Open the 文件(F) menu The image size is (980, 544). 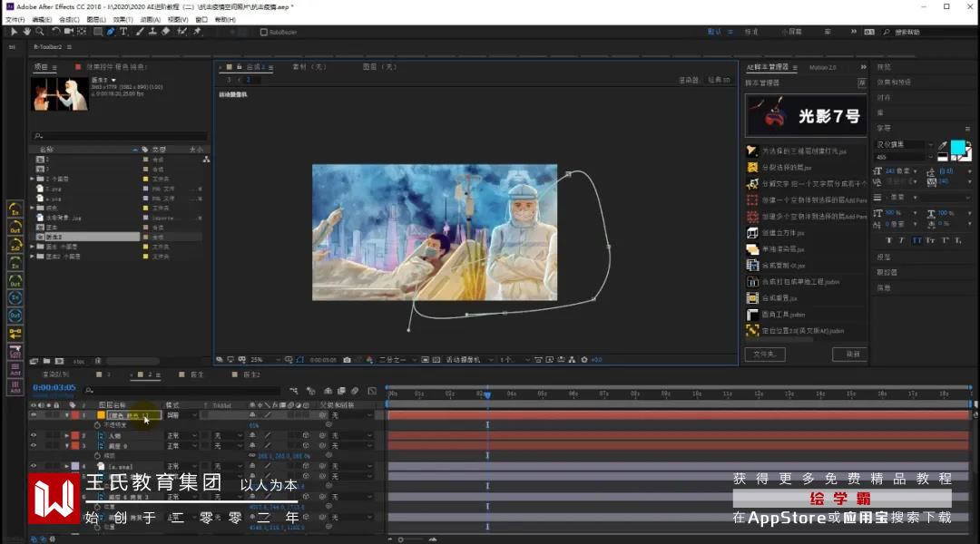pyautogui.click(x=15, y=19)
